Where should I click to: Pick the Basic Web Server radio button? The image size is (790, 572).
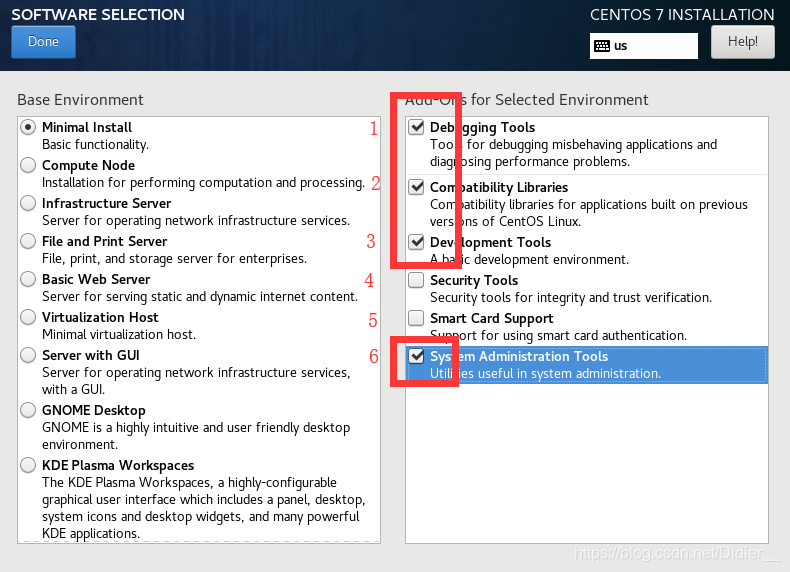coord(28,279)
